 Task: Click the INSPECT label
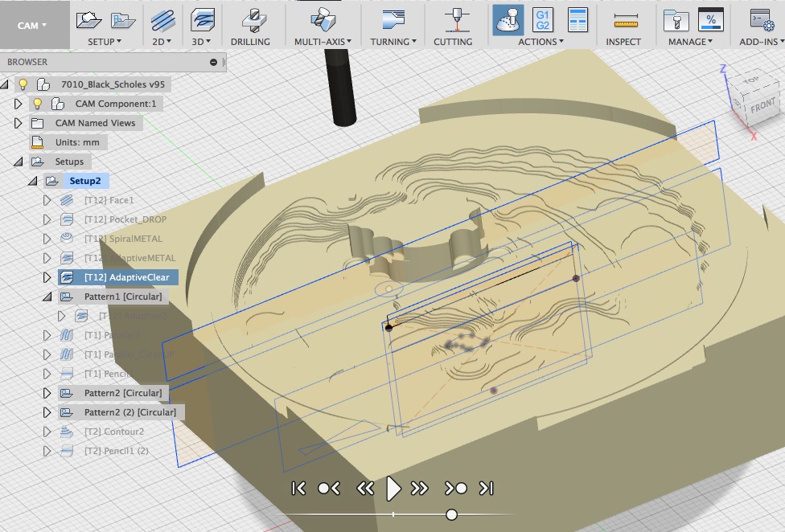(623, 42)
